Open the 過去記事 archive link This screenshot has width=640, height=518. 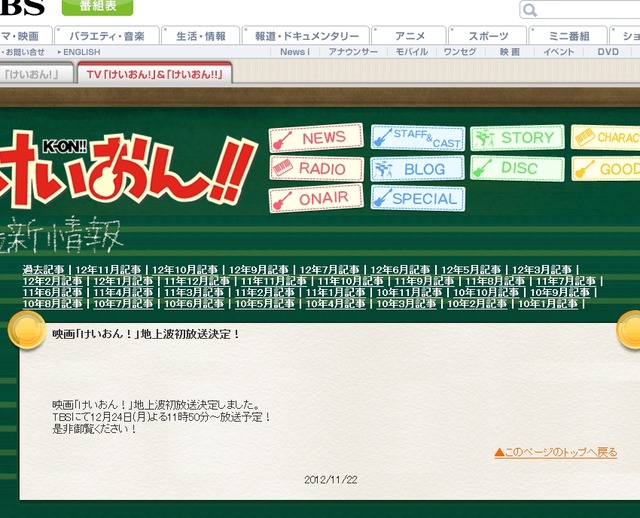44,270
